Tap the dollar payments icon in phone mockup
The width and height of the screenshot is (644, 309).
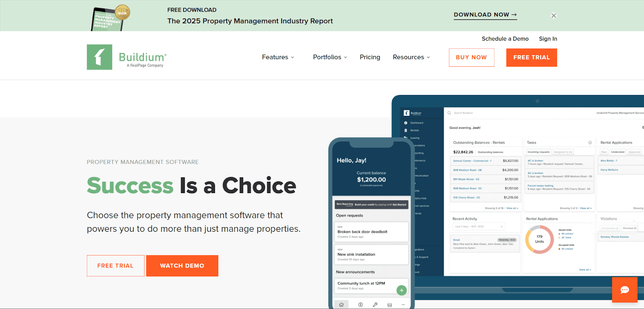[361, 305]
